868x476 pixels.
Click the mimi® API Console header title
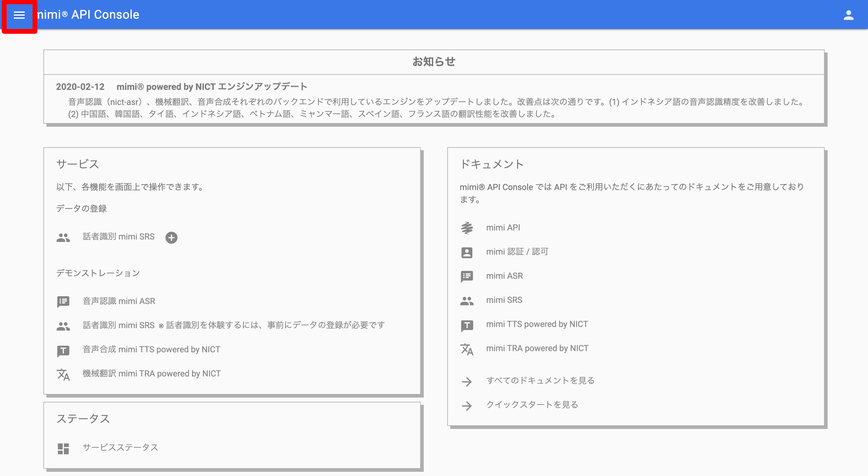tap(88, 14)
